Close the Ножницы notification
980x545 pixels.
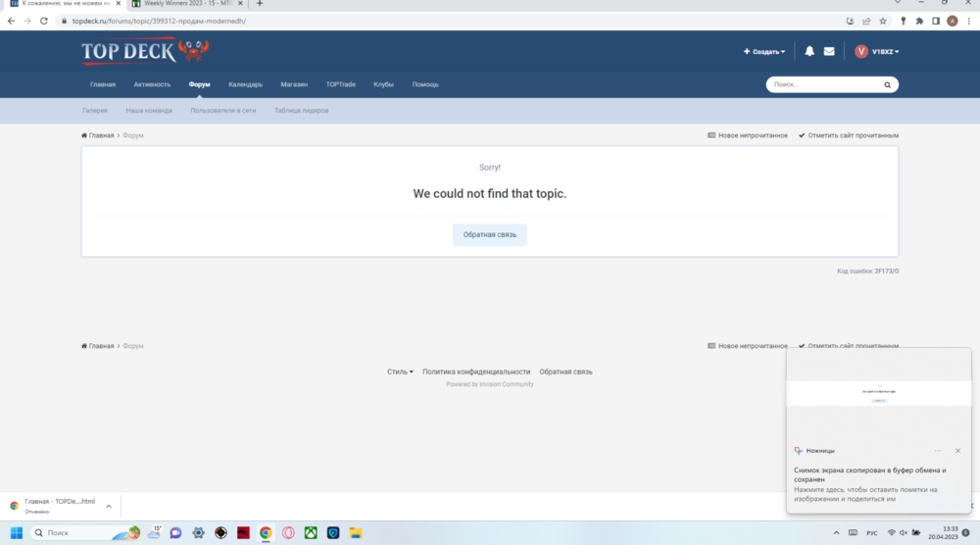coord(957,451)
